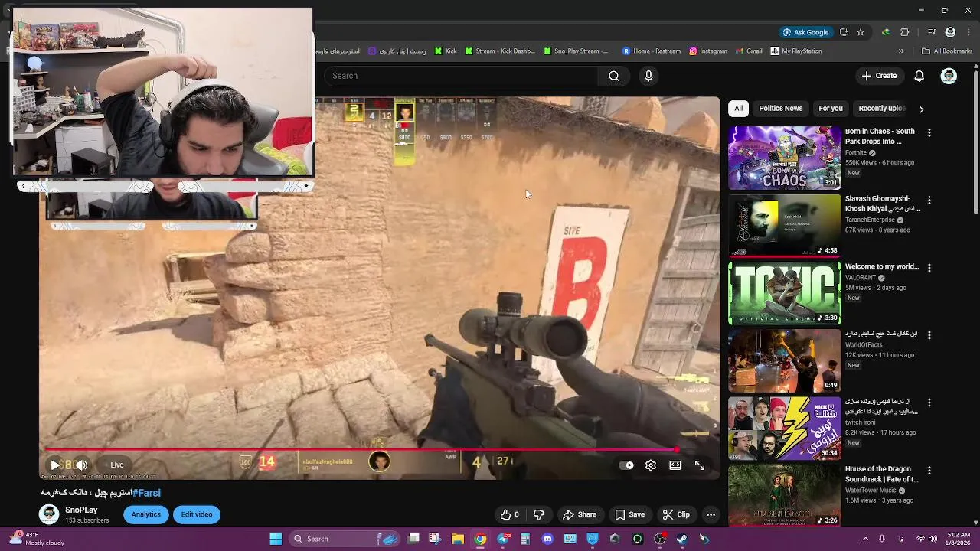Open options for House of the Dragon video

point(929,470)
